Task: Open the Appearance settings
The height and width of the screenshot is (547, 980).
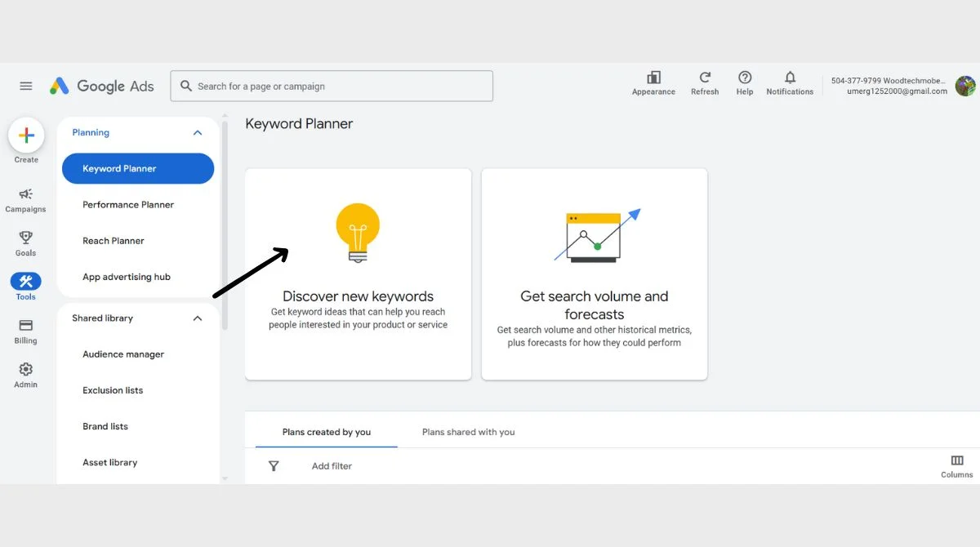Action: [x=653, y=82]
